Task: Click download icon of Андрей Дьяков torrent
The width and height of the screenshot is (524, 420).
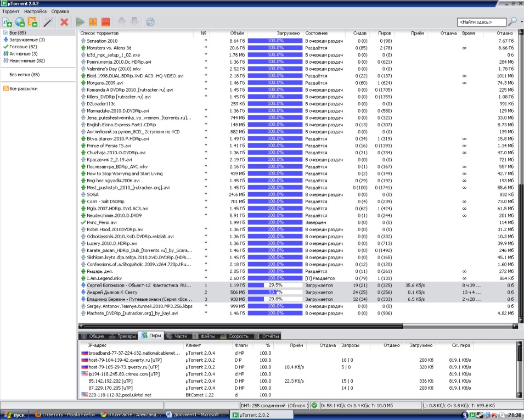Action: coord(83,292)
